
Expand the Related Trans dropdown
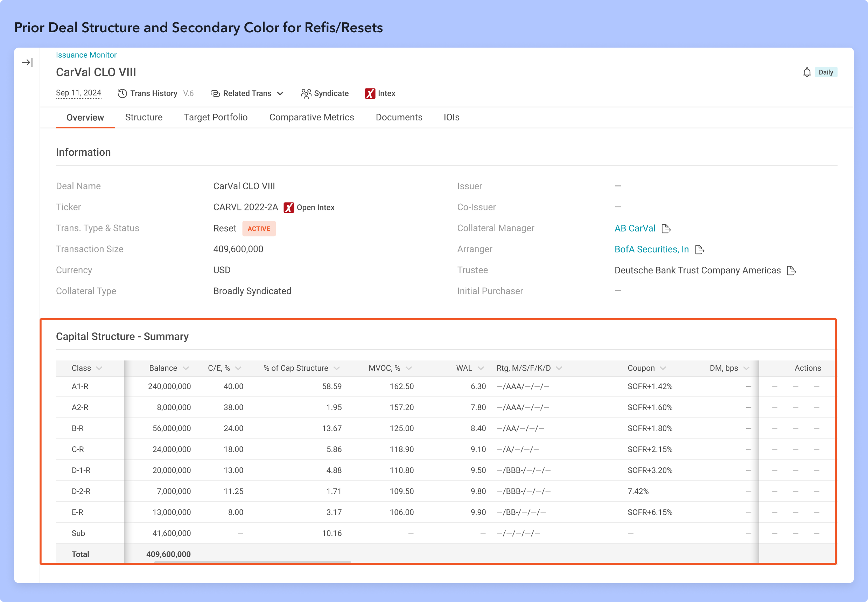[x=280, y=93]
